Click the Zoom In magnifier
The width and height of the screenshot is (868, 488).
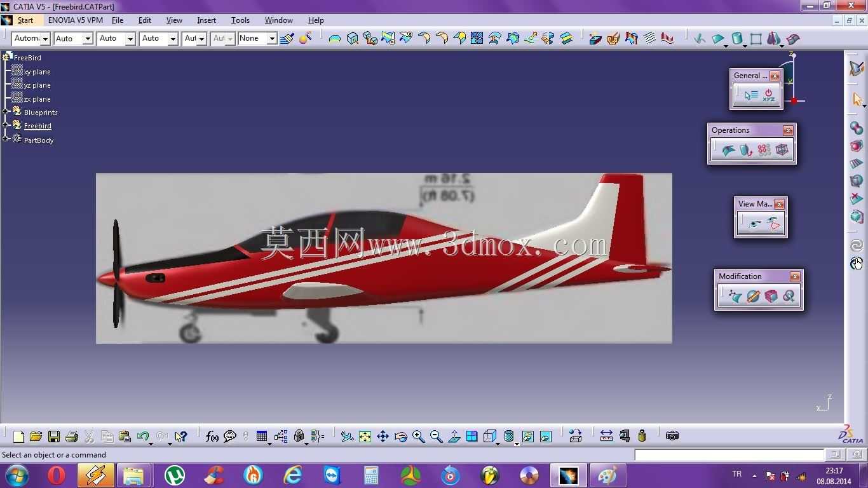pyautogui.click(x=418, y=437)
